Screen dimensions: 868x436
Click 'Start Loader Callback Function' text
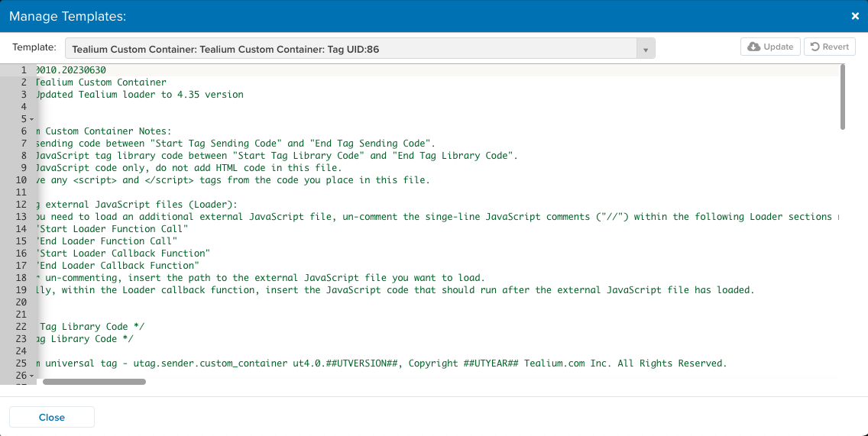[x=124, y=254]
